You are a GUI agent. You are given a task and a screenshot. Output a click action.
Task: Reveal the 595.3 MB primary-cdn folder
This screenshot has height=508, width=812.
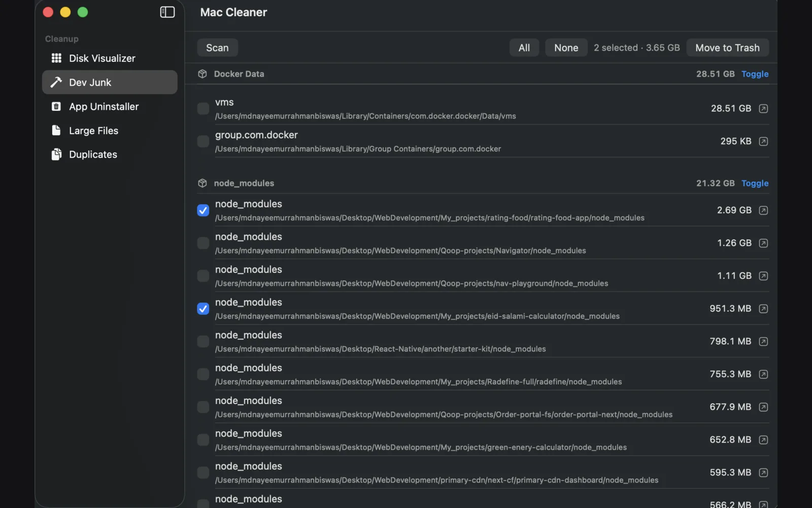pyautogui.click(x=763, y=472)
